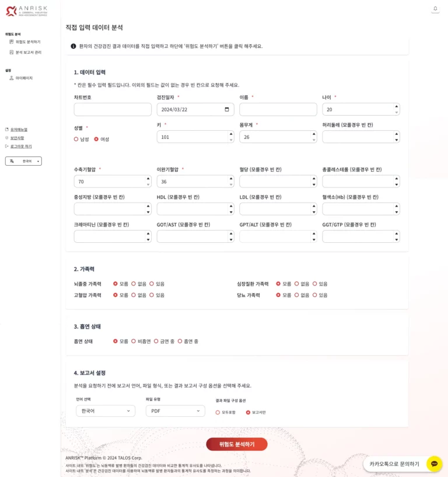Select 비흡연 for smoking status
Viewport: 448px width, 477px height.
[134, 341]
